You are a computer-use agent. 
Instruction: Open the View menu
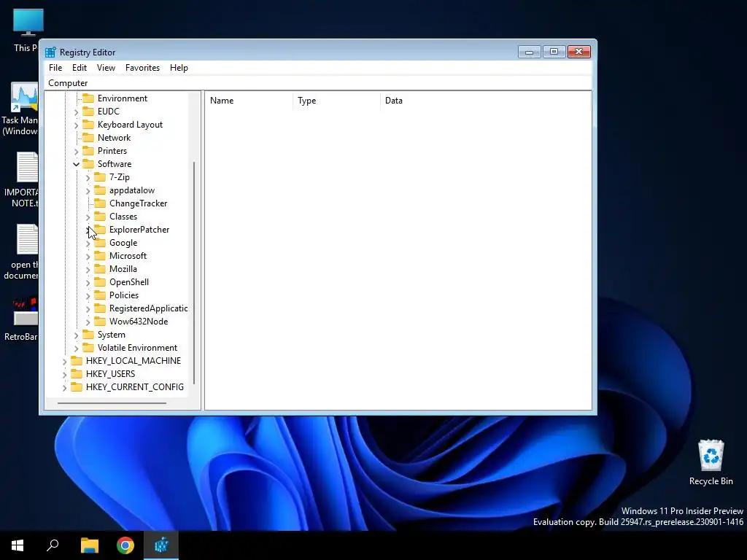click(x=106, y=68)
